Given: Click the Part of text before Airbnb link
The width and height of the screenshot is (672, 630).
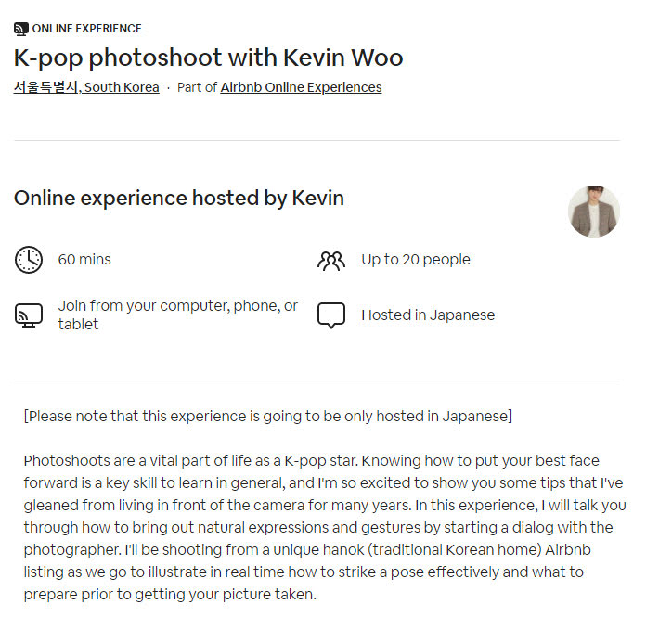Looking at the screenshot, I should pyautogui.click(x=197, y=87).
